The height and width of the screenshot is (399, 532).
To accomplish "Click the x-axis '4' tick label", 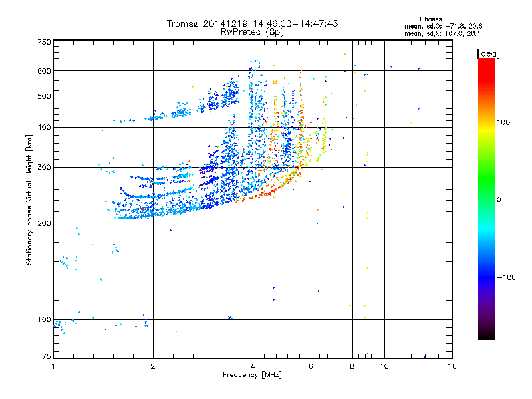I will click(253, 366).
